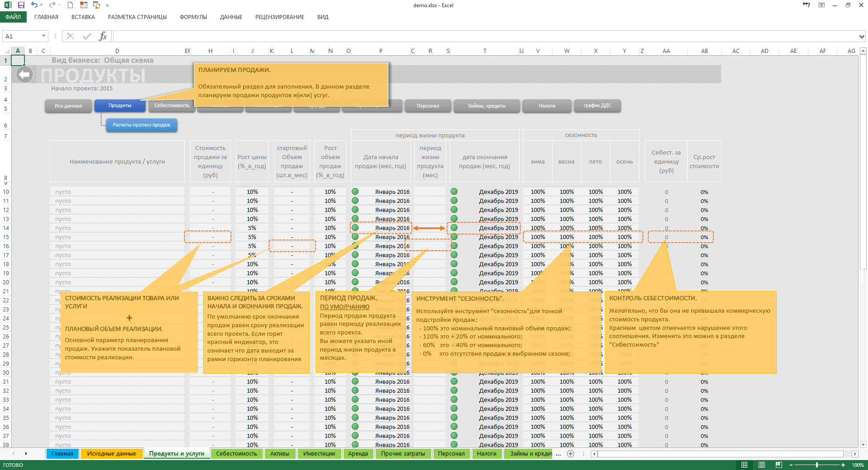The image size is (868, 470).
Task: Switch to Главная sheet tab
Action: (x=62, y=454)
